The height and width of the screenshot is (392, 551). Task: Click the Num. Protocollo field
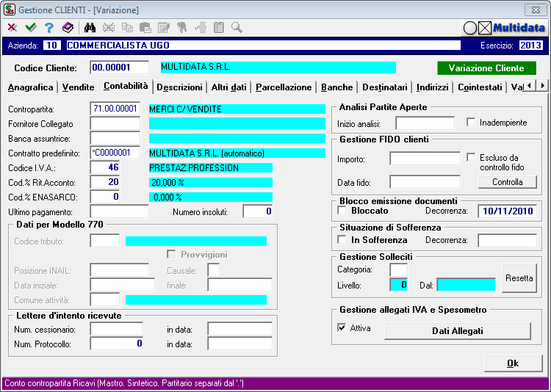coord(117,344)
